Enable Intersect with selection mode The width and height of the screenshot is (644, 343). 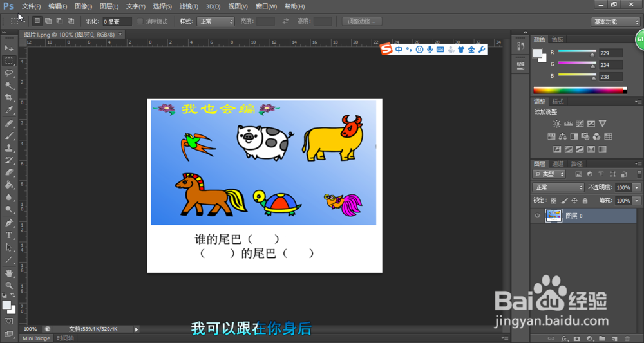pyautogui.click(x=71, y=21)
